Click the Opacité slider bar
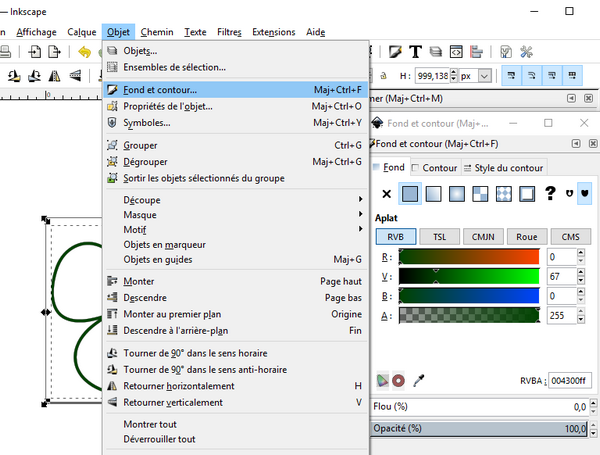Viewport: 600px width, 455px height. coord(479,429)
